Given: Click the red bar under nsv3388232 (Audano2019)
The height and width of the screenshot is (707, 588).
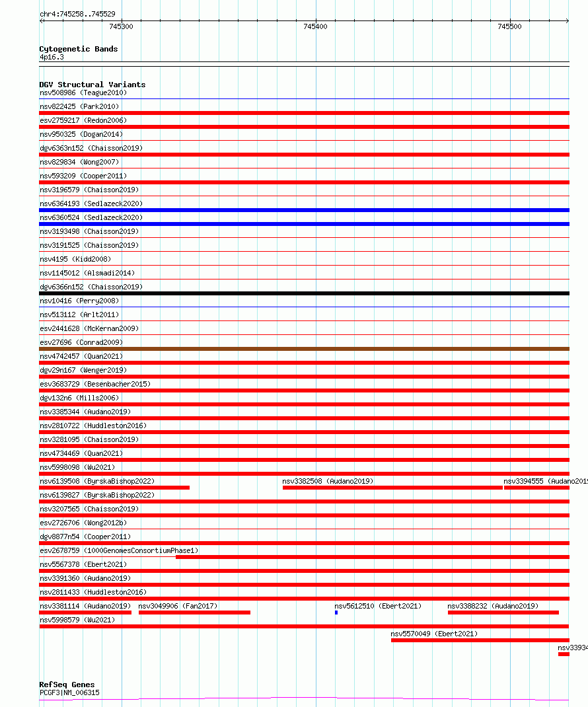Looking at the screenshot, I should [x=503, y=613].
